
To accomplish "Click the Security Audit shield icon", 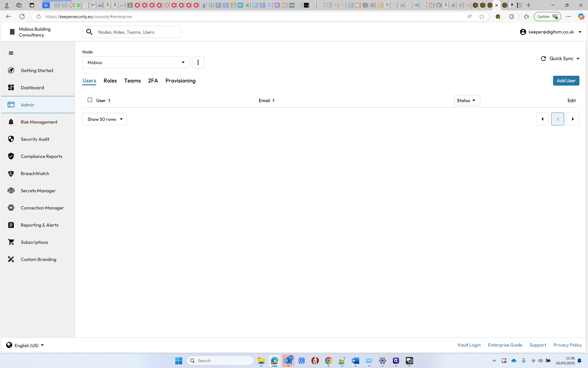I will [11, 139].
